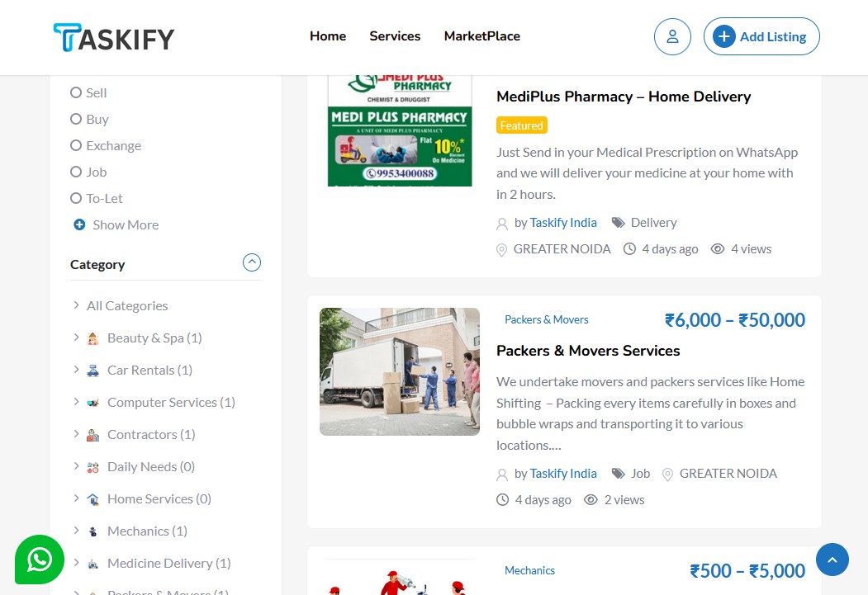This screenshot has height=595, width=868.
Task: Expand the Contractors chevron
Action: (x=76, y=433)
